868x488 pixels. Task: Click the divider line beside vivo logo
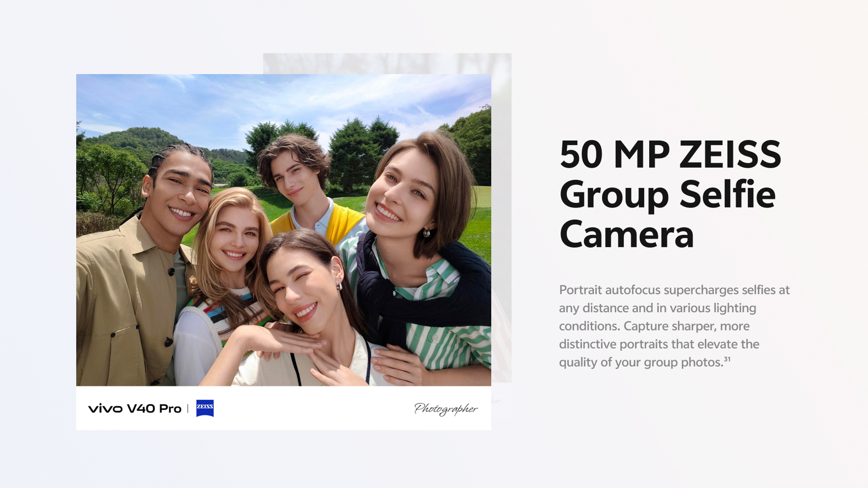(x=188, y=408)
